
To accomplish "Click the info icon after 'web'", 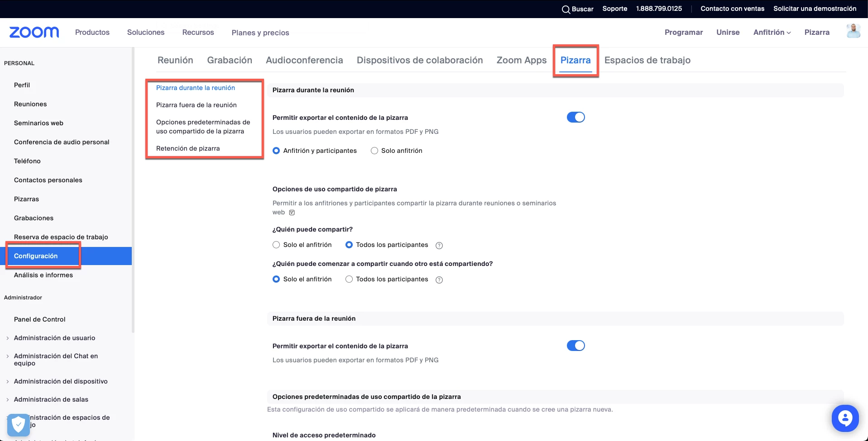I will coord(292,213).
